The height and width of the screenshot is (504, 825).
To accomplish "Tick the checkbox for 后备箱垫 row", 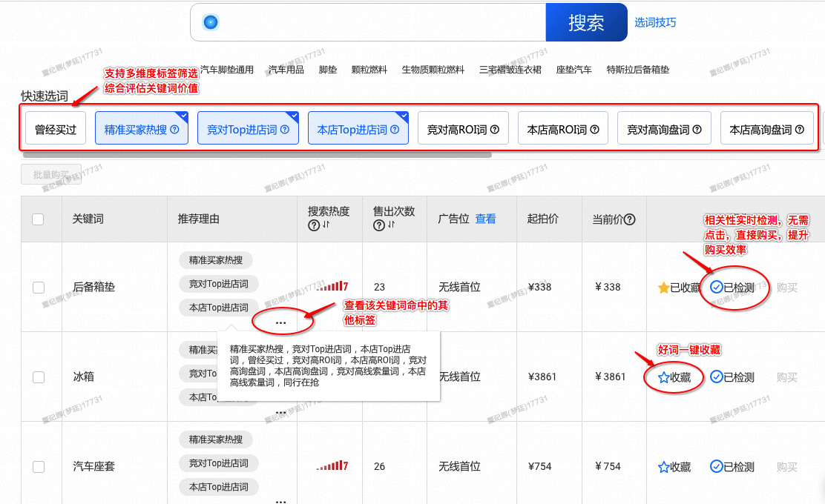I will pyautogui.click(x=39, y=288).
